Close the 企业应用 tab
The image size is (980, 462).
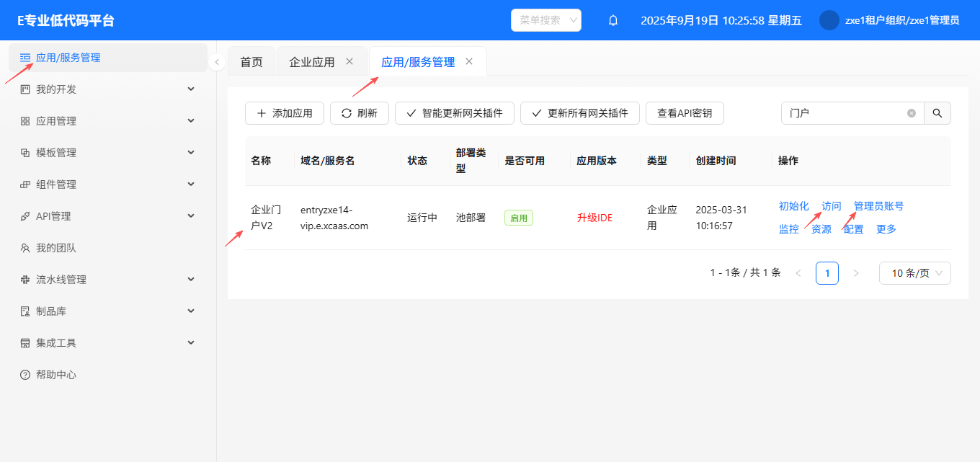pos(349,61)
